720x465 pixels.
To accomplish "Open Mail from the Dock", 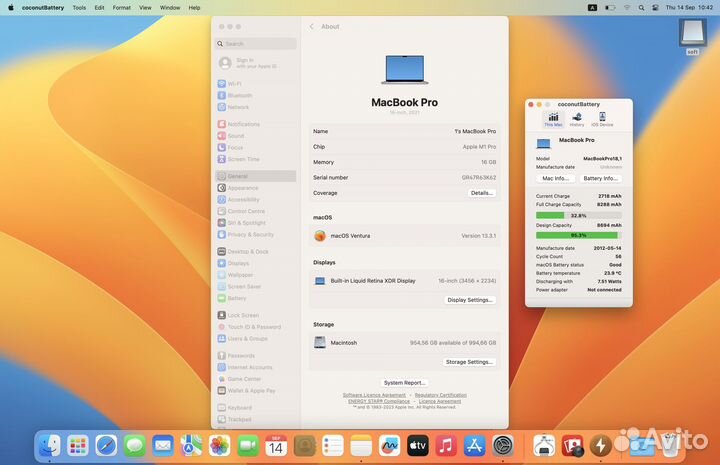I will 163,445.
